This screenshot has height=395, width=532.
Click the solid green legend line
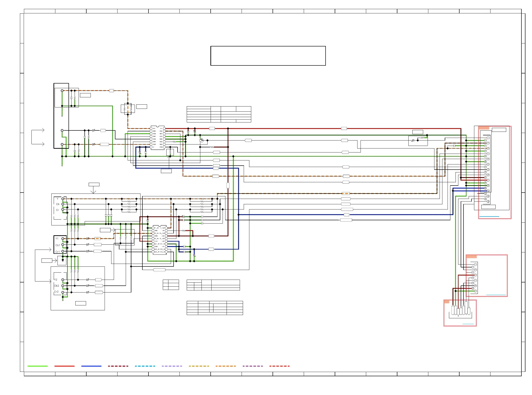click(38, 366)
